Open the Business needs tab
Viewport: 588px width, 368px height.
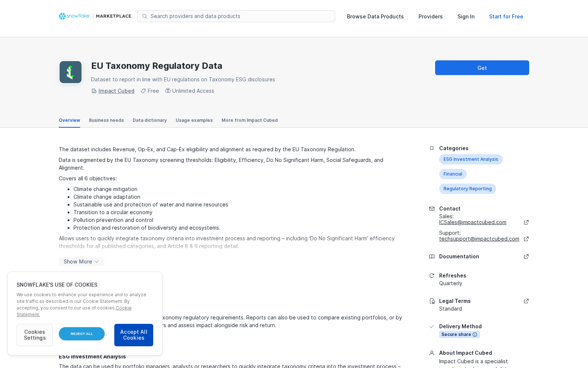tap(106, 120)
